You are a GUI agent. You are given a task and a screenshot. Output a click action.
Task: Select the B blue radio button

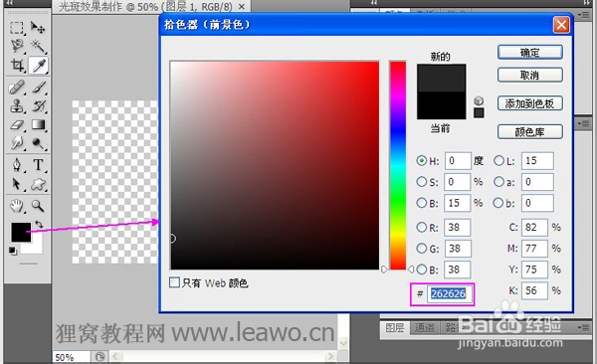pos(422,270)
